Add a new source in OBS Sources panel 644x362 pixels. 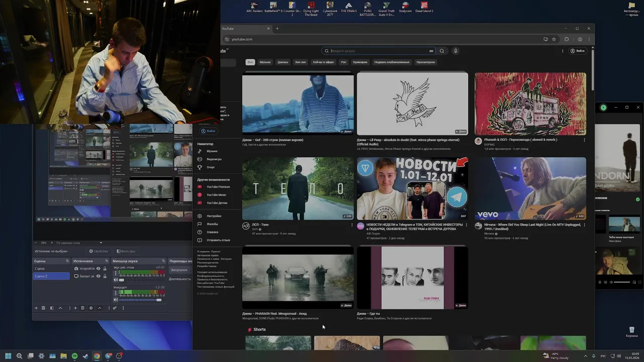(x=75, y=308)
